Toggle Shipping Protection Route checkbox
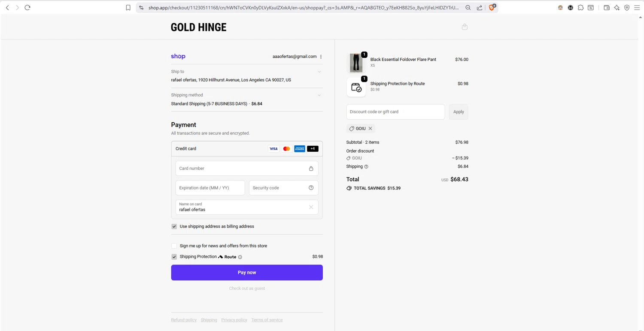This screenshot has width=644, height=331. point(174,257)
